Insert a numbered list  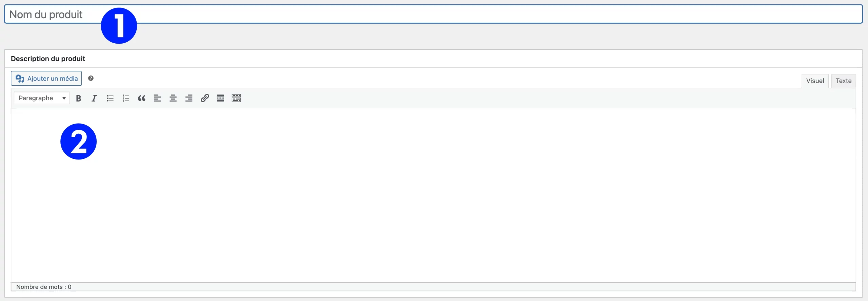coord(126,98)
